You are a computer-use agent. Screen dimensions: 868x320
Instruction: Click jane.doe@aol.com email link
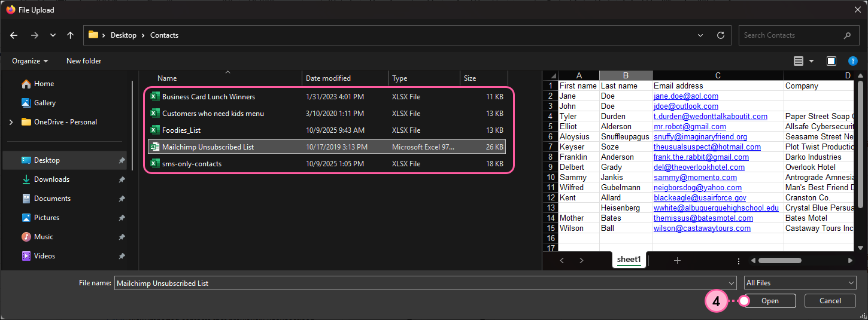pos(686,96)
